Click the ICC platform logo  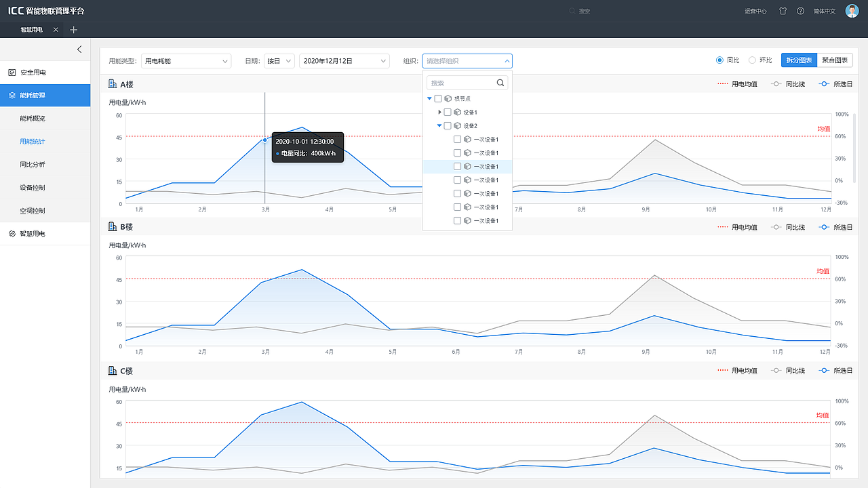coord(47,11)
